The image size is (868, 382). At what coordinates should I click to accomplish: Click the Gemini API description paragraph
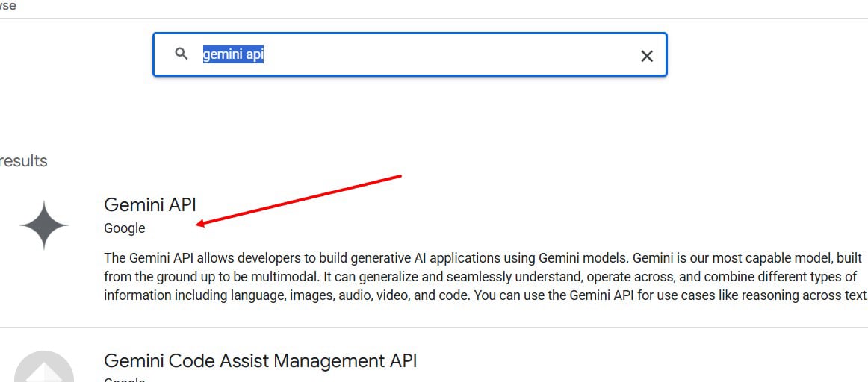[485, 276]
